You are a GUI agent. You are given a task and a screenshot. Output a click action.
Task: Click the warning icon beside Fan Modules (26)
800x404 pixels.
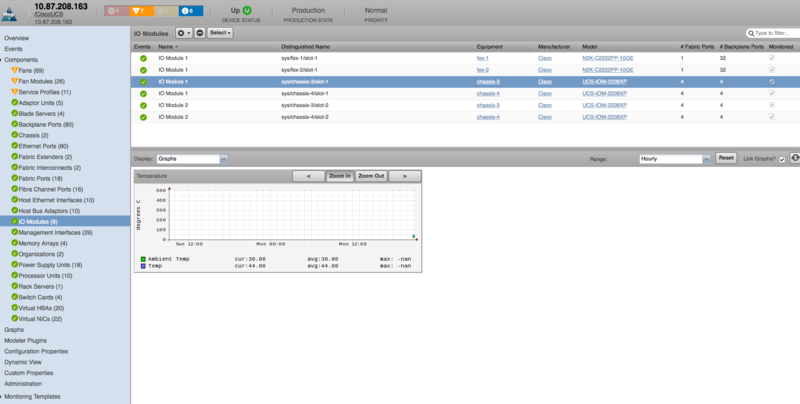[x=14, y=81]
